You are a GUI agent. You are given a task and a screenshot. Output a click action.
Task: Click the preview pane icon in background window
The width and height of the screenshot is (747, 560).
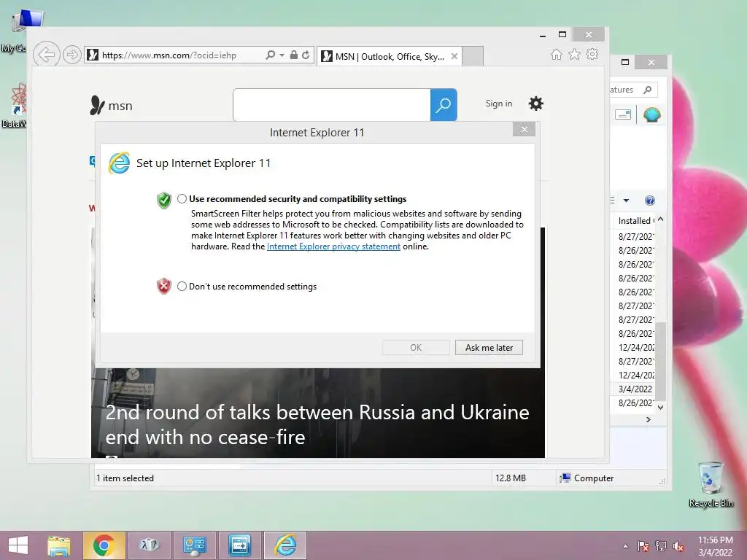click(x=623, y=114)
